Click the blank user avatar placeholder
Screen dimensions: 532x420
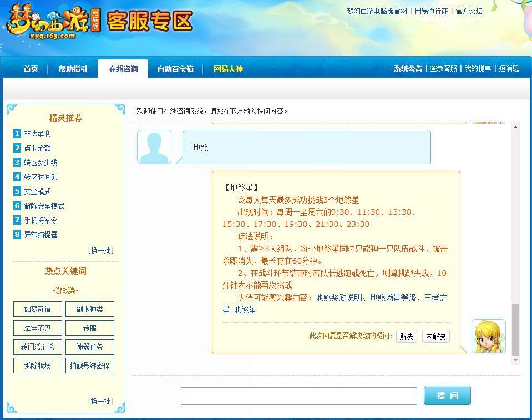tap(154, 146)
